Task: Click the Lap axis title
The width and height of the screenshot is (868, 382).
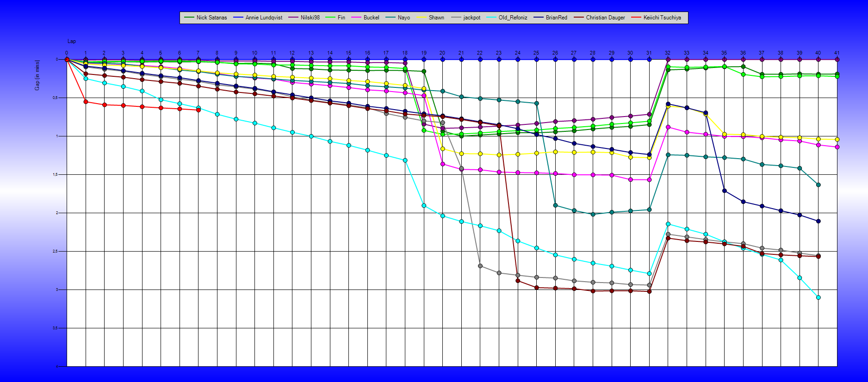Action: pos(72,42)
